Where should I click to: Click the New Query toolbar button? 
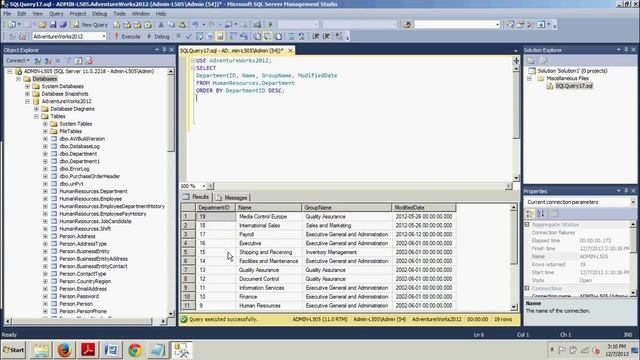click(x=90, y=25)
